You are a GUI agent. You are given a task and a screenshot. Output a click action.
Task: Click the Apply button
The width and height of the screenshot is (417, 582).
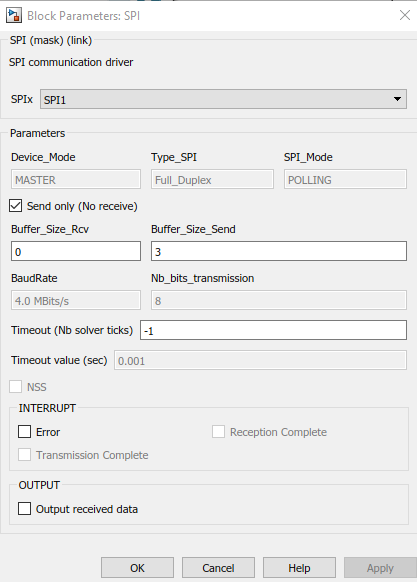tap(380, 568)
